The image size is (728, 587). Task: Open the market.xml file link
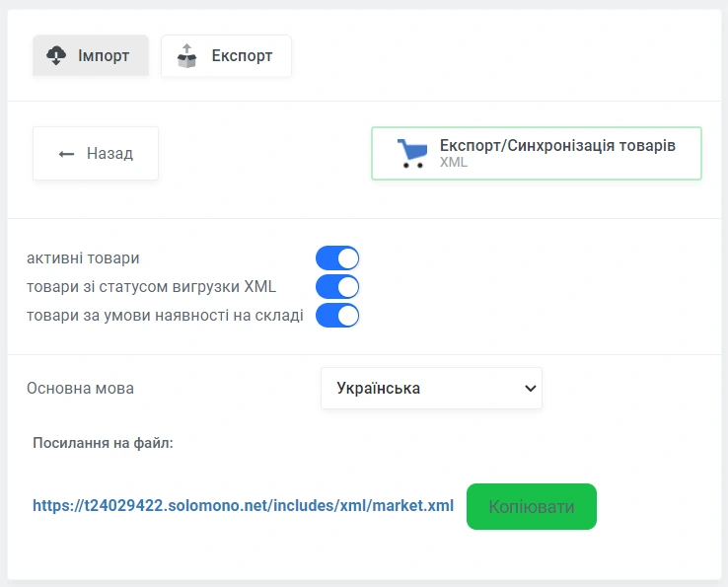243,505
